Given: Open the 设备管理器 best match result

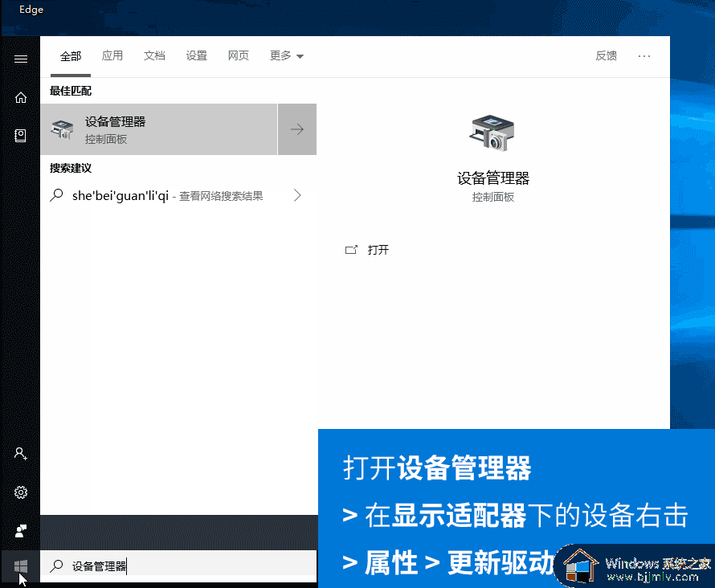Looking at the screenshot, I should click(159, 129).
